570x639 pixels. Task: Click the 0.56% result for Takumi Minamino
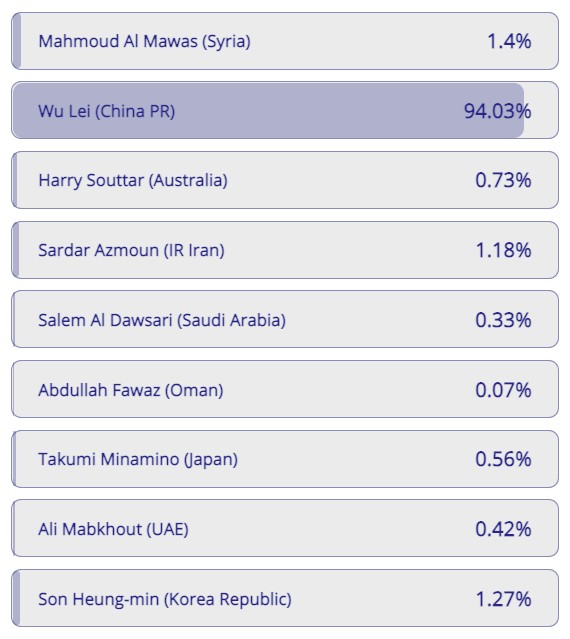click(503, 459)
